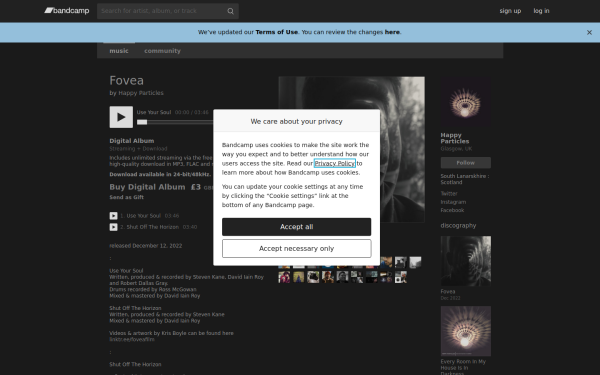This screenshot has width=600, height=375.
Task: Click the Bandcamp logo
Action: 67,11
